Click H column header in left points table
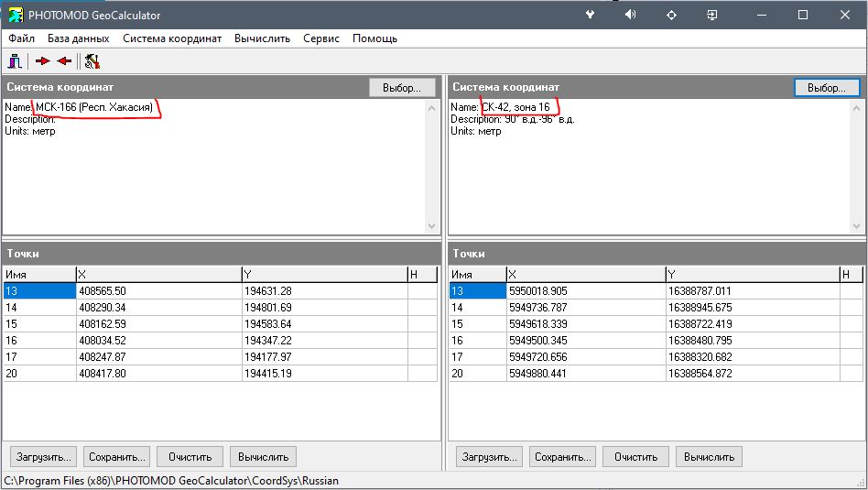This screenshot has height=490, width=868. [x=422, y=274]
